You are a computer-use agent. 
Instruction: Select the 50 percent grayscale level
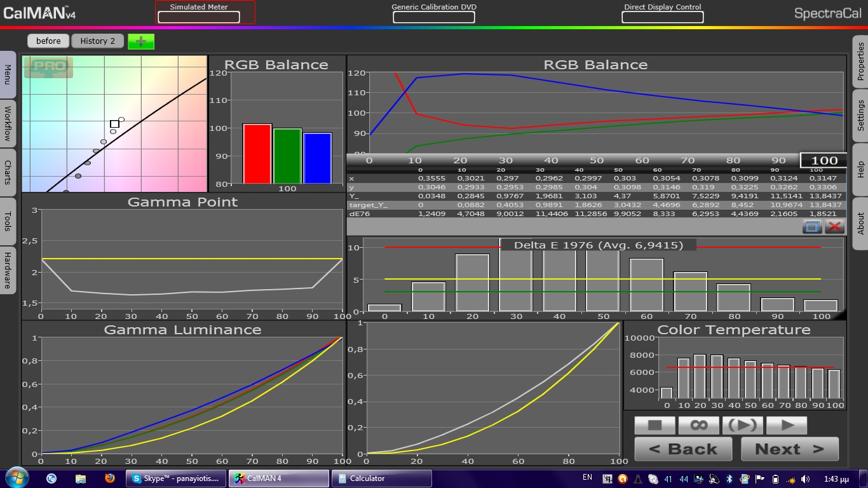coord(596,161)
